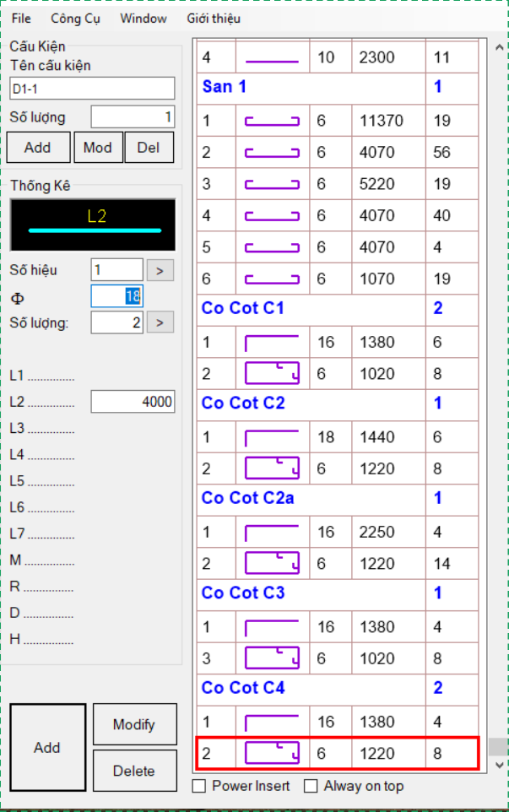509x812 pixels.
Task: Click the L-bar shape icon with length 2250
Action: coord(273,532)
